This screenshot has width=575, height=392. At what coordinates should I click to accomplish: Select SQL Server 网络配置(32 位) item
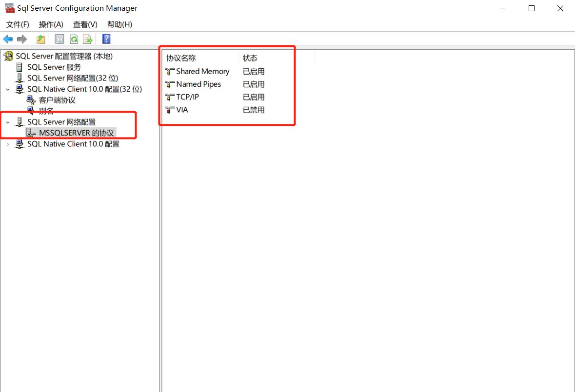coord(73,78)
